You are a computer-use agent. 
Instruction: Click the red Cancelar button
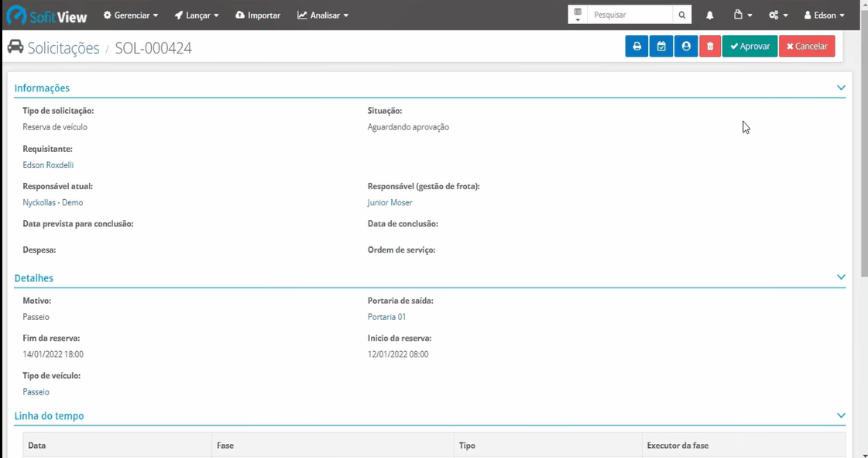tap(807, 46)
